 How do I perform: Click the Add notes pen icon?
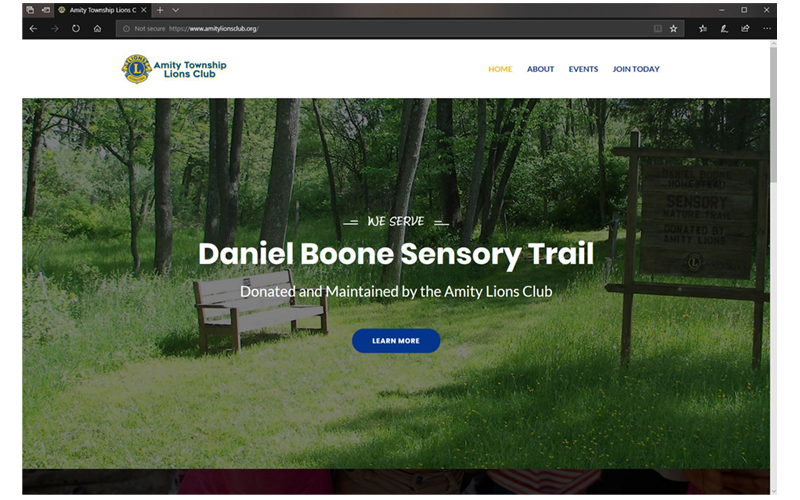tap(724, 29)
